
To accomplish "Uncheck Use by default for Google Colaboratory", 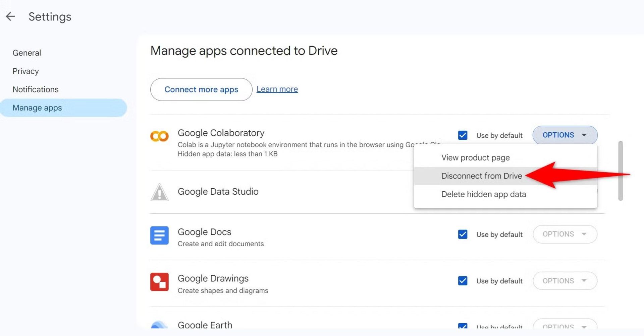I will (x=463, y=135).
